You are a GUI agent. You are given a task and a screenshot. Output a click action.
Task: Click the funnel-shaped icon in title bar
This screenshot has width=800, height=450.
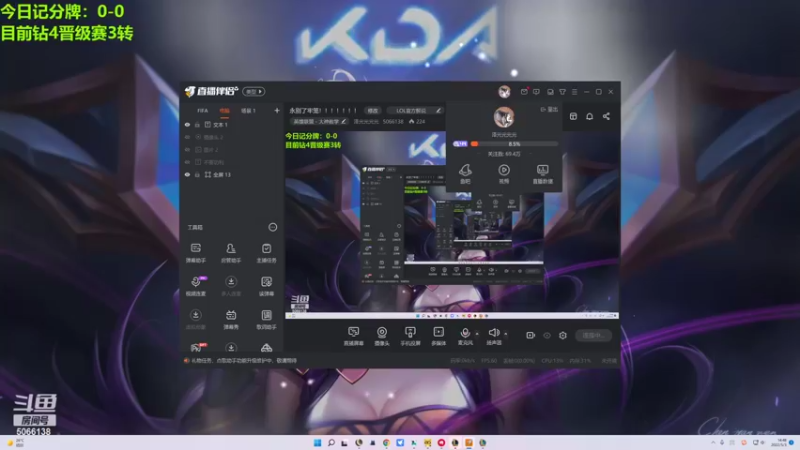(x=562, y=92)
